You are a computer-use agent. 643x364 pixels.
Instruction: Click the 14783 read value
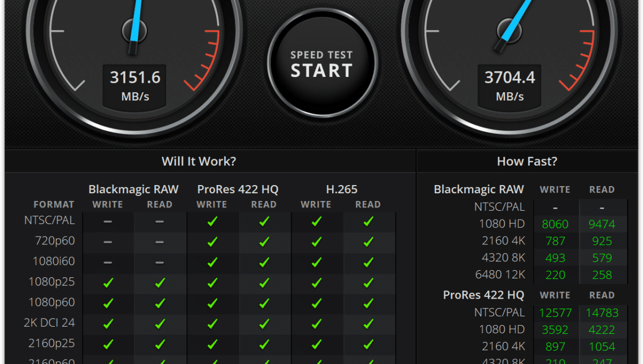(602, 313)
